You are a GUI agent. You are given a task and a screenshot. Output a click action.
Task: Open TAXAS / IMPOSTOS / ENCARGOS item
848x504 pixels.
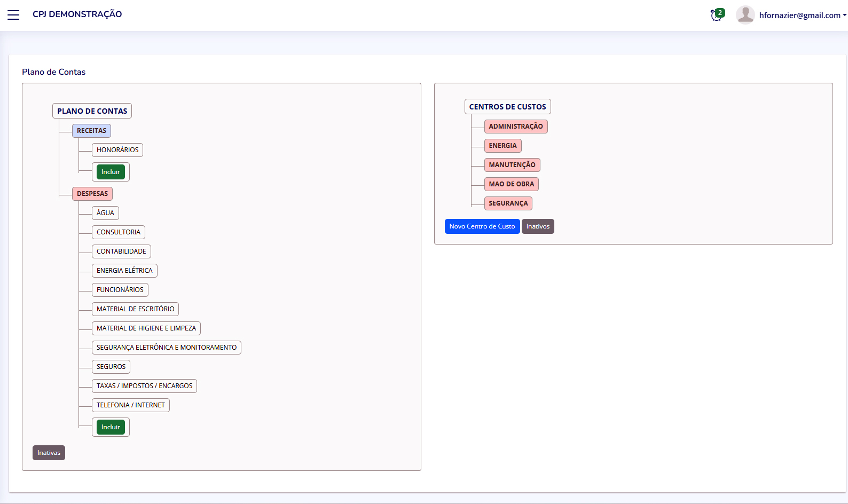(144, 386)
